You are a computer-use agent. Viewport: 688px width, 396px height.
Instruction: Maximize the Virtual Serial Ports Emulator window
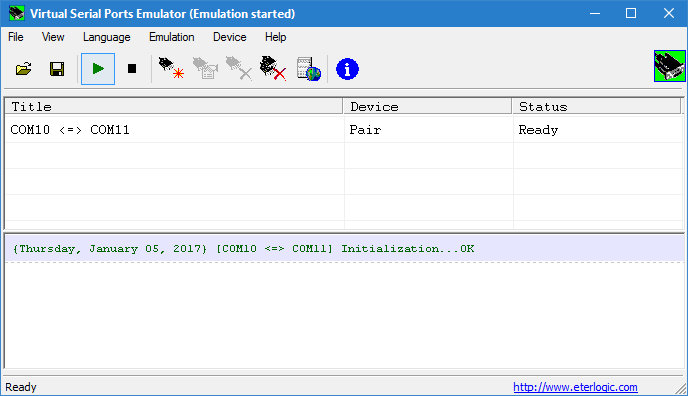coord(631,13)
